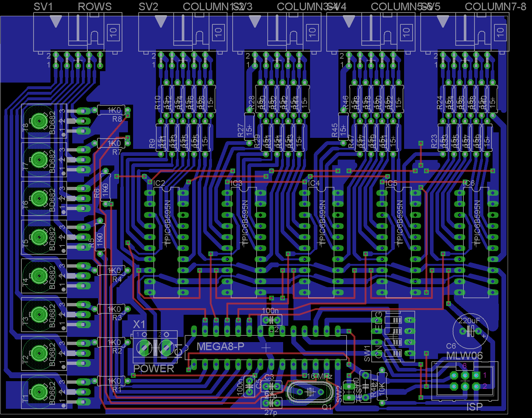Image resolution: width=532 pixels, height=418 pixels.
Task: Click the IC4 TPIC6B595N chip
Action: click(x=321, y=241)
